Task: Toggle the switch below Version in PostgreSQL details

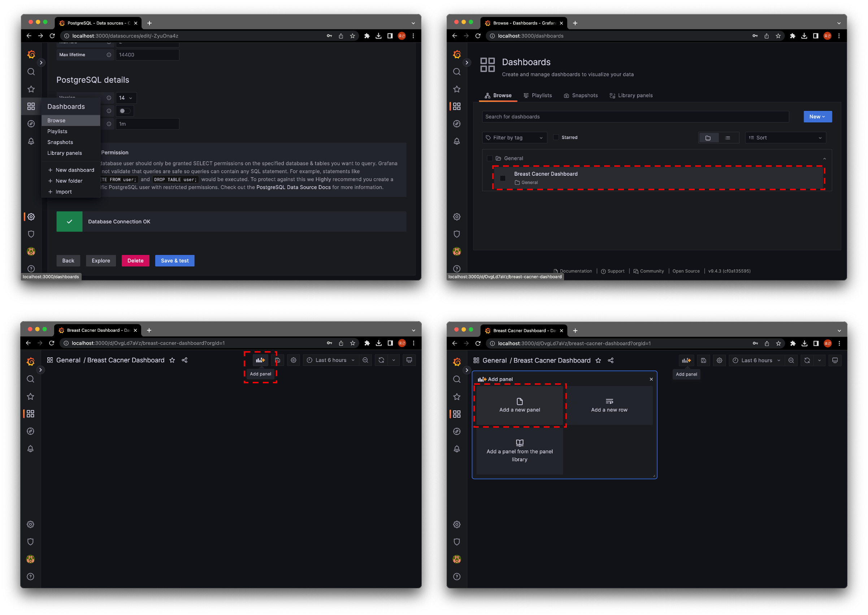Action: pyautogui.click(x=125, y=111)
